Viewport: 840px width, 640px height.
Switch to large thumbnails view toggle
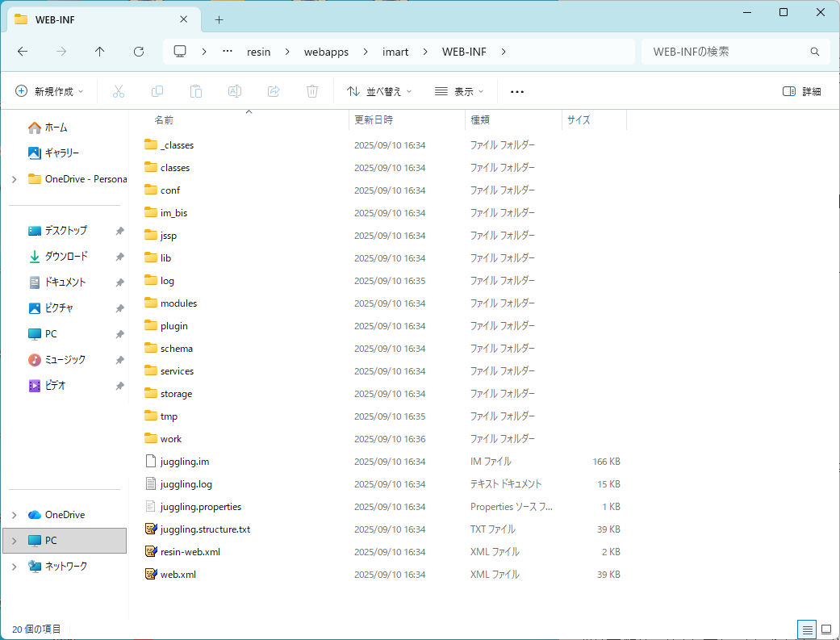826,629
